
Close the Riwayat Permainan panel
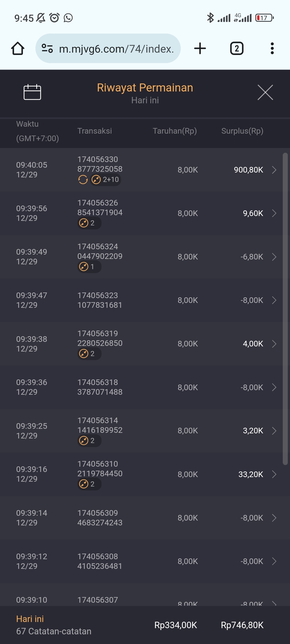[x=265, y=92]
